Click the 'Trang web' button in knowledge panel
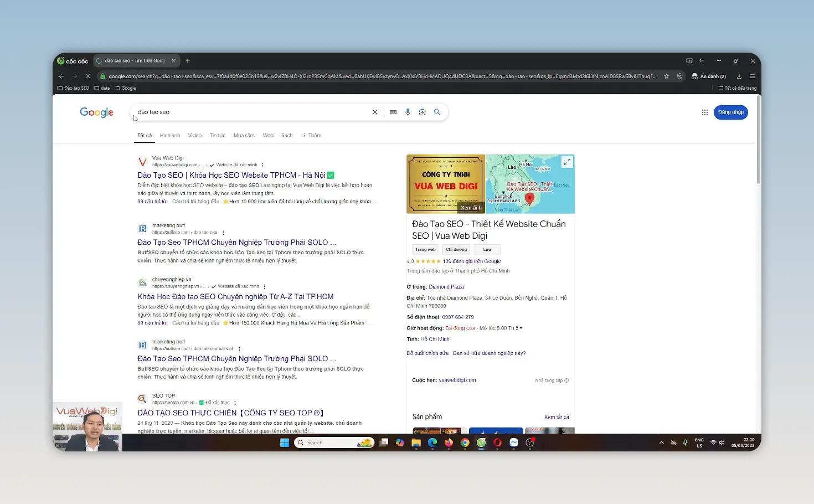 click(426, 250)
